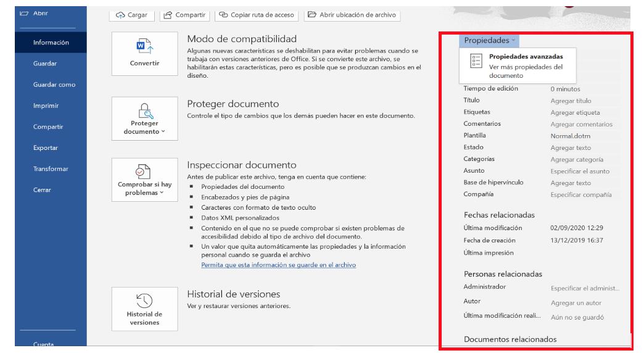Screen dimensions: 644x353
Task: Click Cerrar in the left sidebar
Action: tap(43, 190)
